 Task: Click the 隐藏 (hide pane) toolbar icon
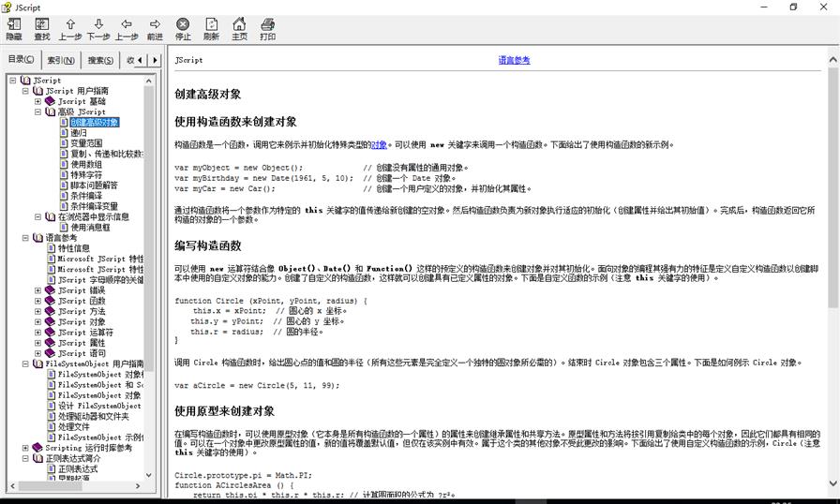click(14, 24)
